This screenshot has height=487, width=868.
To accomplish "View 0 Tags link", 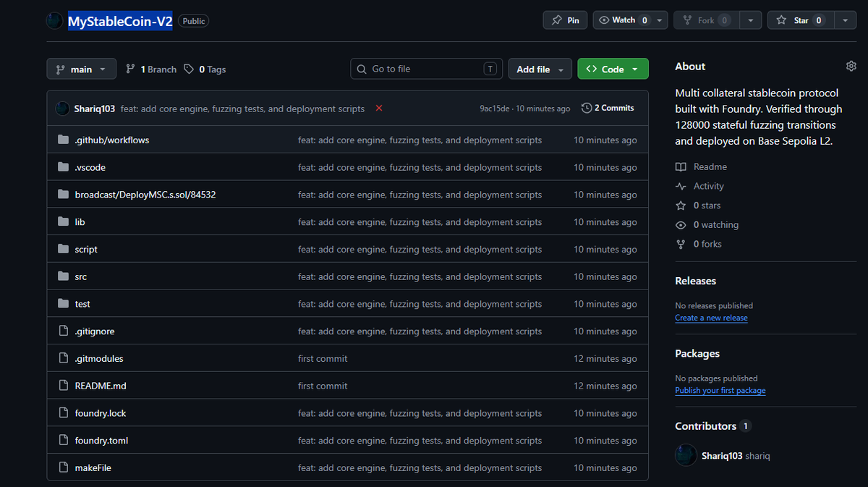I will (x=205, y=69).
